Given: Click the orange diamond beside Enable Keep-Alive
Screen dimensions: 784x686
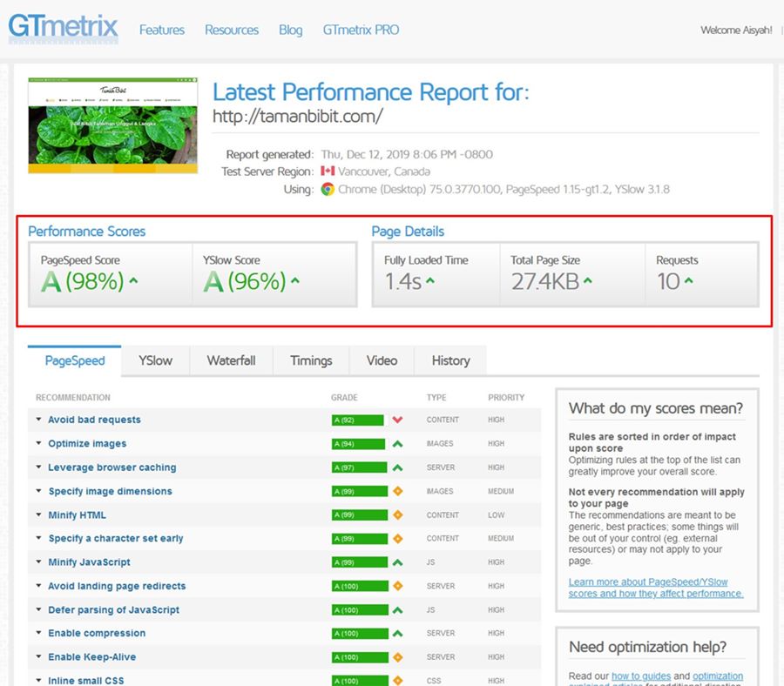Looking at the screenshot, I should pyautogui.click(x=399, y=657).
